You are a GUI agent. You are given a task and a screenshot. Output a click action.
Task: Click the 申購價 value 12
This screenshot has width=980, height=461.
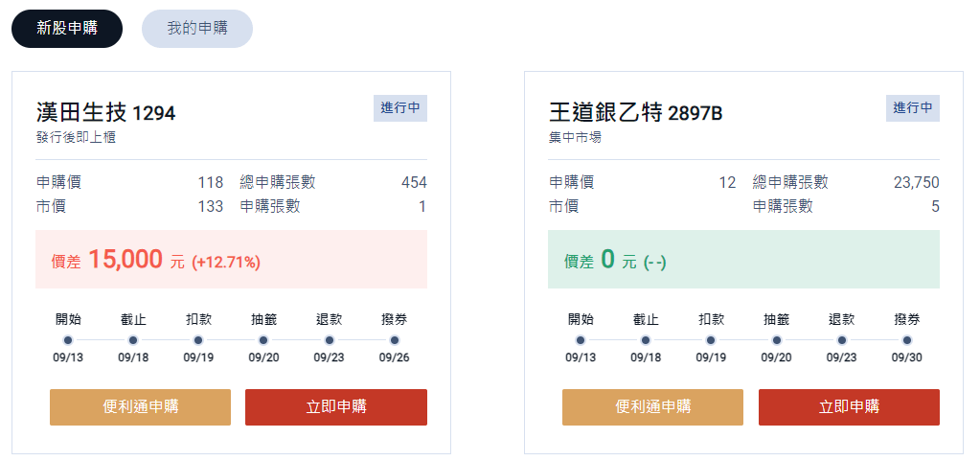click(x=727, y=183)
